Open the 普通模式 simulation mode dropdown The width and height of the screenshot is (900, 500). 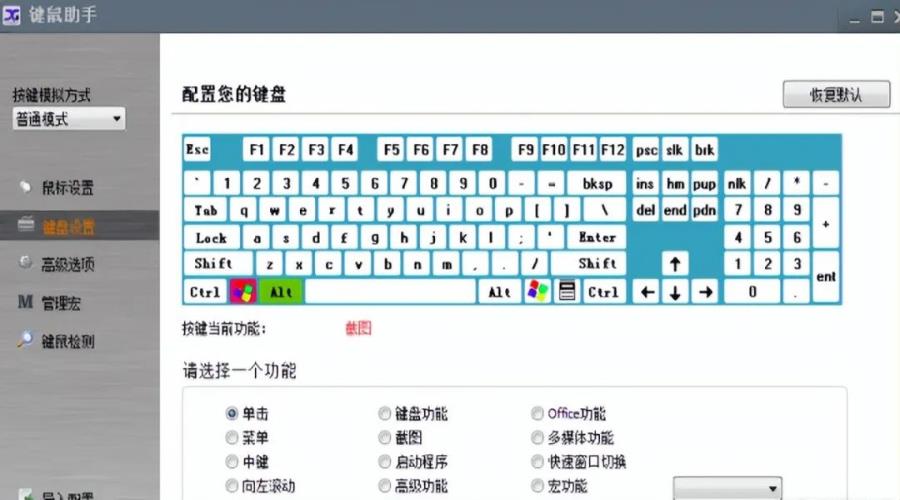(x=68, y=119)
